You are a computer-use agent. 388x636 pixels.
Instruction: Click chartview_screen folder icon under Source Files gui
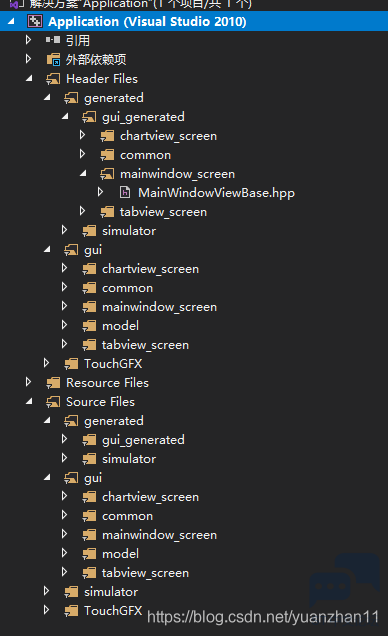[x=89, y=496]
